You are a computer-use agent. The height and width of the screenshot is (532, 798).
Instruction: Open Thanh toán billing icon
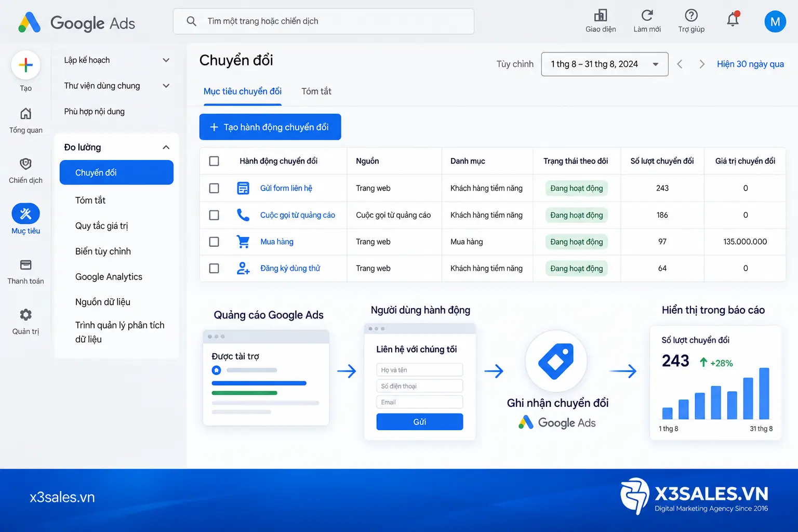pyautogui.click(x=25, y=265)
